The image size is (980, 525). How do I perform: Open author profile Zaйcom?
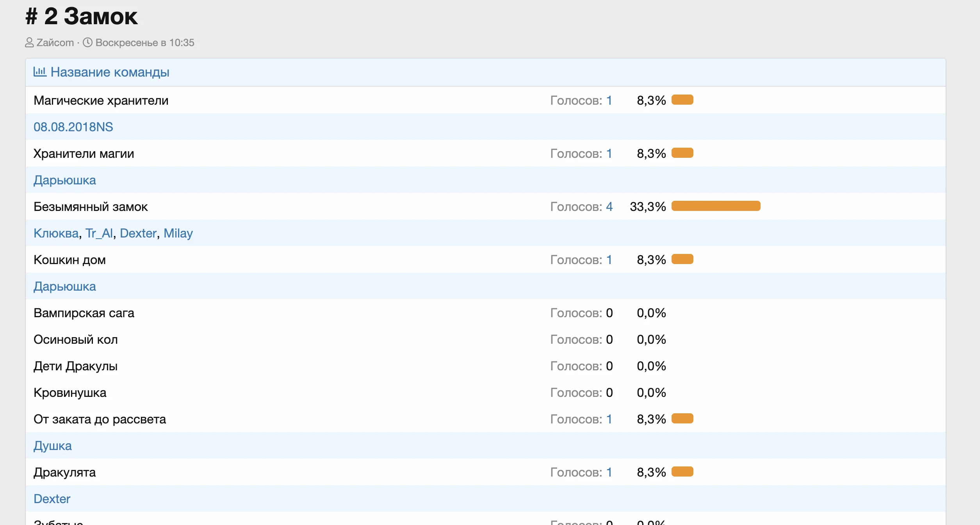click(55, 43)
